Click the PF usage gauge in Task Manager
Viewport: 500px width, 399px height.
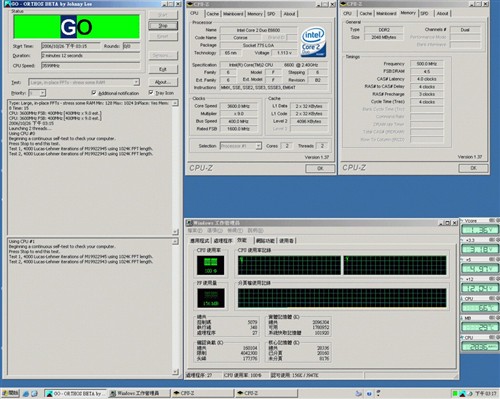[210, 298]
